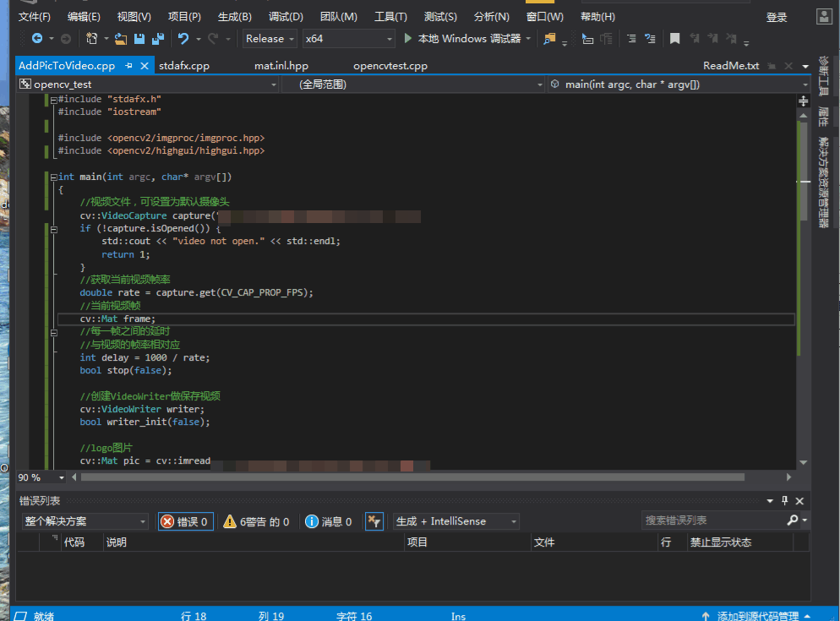
Task: Toggle a bookmark on the current line
Action: click(675, 39)
